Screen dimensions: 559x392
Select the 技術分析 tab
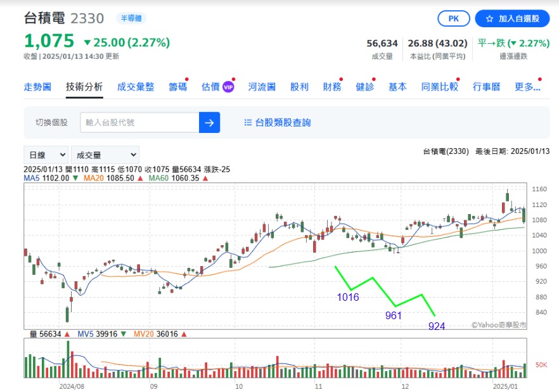[x=84, y=87]
